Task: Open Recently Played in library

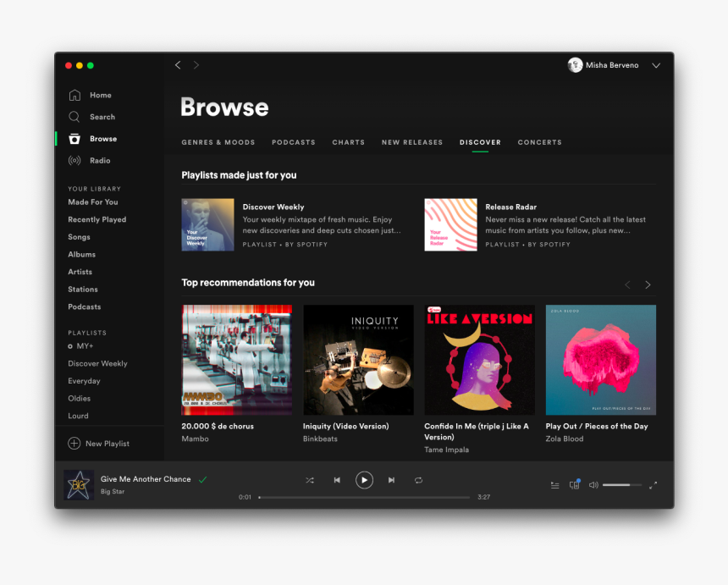Action: tap(97, 219)
